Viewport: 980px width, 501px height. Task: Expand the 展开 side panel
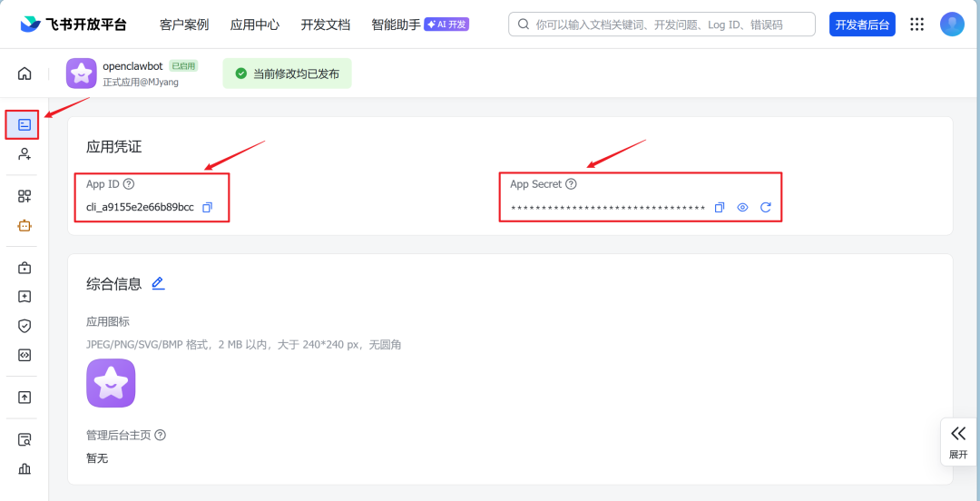click(958, 441)
